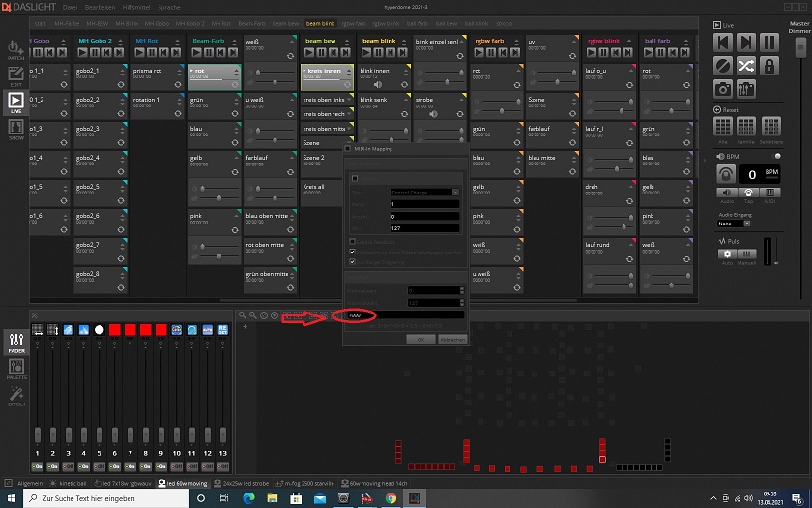Click the fader snapshot icon beside camera

pos(746,89)
